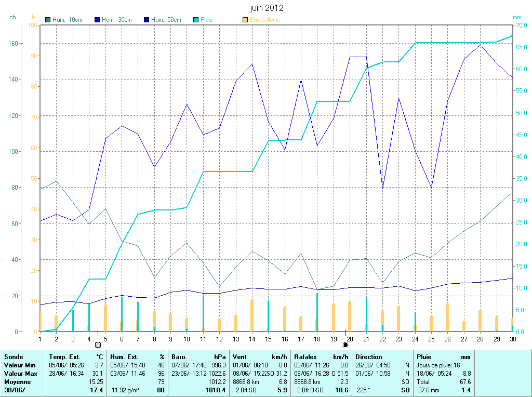Click the Hum. -50cm legend color square
Image resolution: width=532 pixels, height=397 pixels.
click(x=147, y=20)
